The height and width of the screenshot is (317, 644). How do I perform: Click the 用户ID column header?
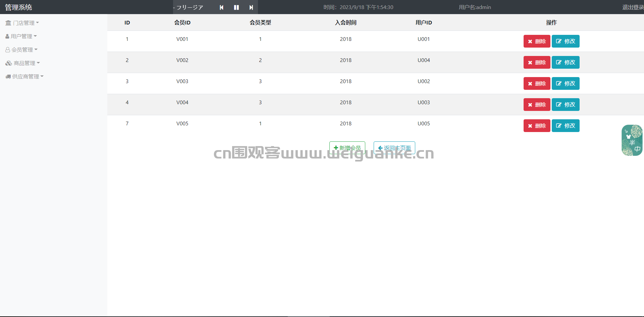click(x=424, y=22)
